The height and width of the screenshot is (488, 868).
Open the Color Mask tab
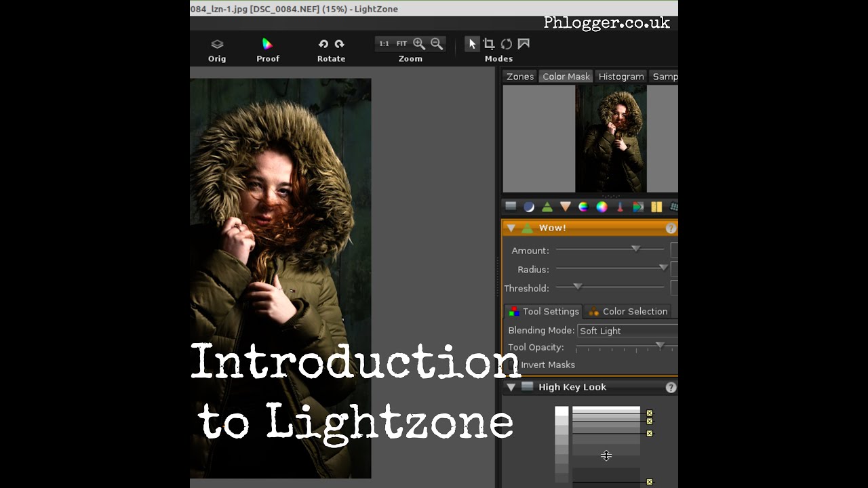[x=566, y=77]
